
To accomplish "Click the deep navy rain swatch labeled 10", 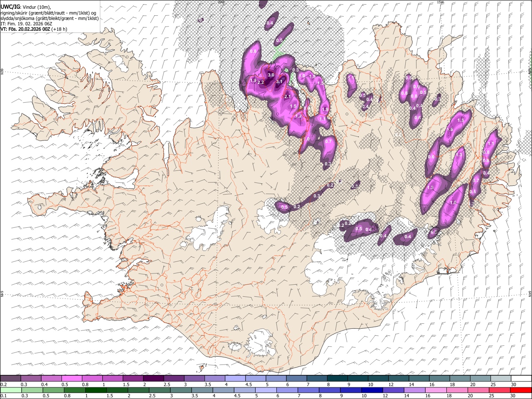I will point(372,390).
